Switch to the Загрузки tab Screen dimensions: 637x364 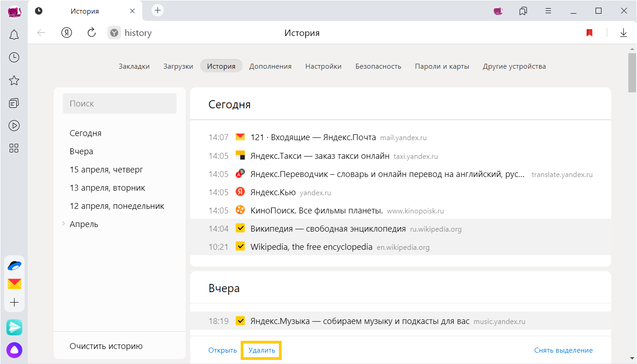(178, 66)
